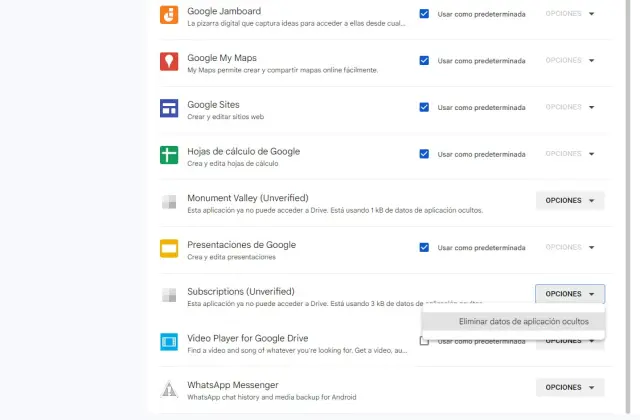The image size is (640, 420).
Task: Uncheck default use for Presentaciones de Google
Action: (x=424, y=247)
